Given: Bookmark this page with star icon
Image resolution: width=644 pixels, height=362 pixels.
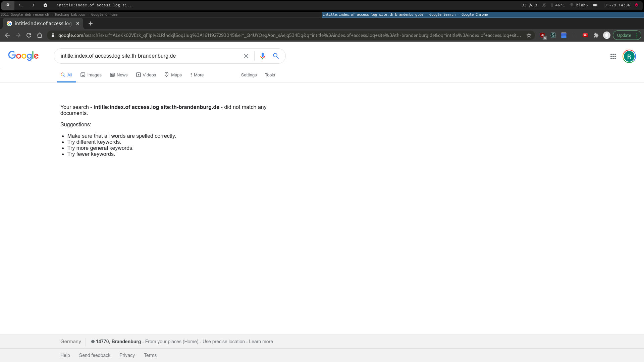Looking at the screenshot, I should (x=529, y=35).
